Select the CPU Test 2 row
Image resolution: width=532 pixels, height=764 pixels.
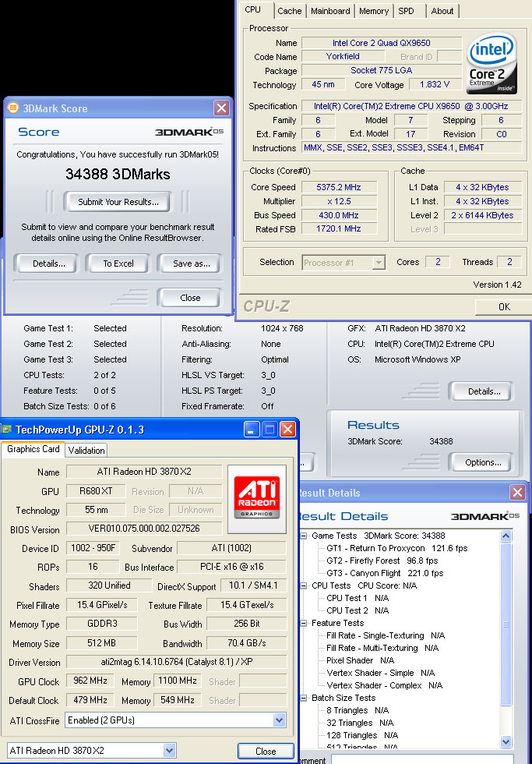(358, 610)
